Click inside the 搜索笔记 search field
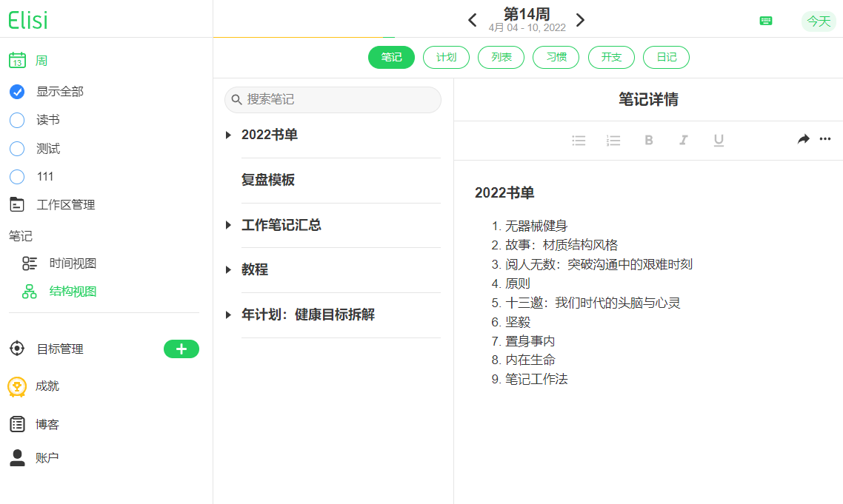Screen dimensions: 843x504 click(333, 99)
